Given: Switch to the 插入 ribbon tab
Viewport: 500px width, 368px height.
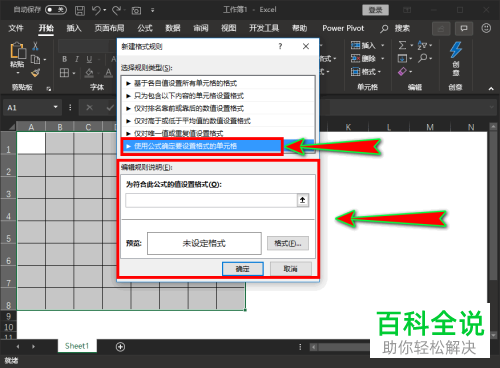Looking at the screenshot, I should click(74, 28).
